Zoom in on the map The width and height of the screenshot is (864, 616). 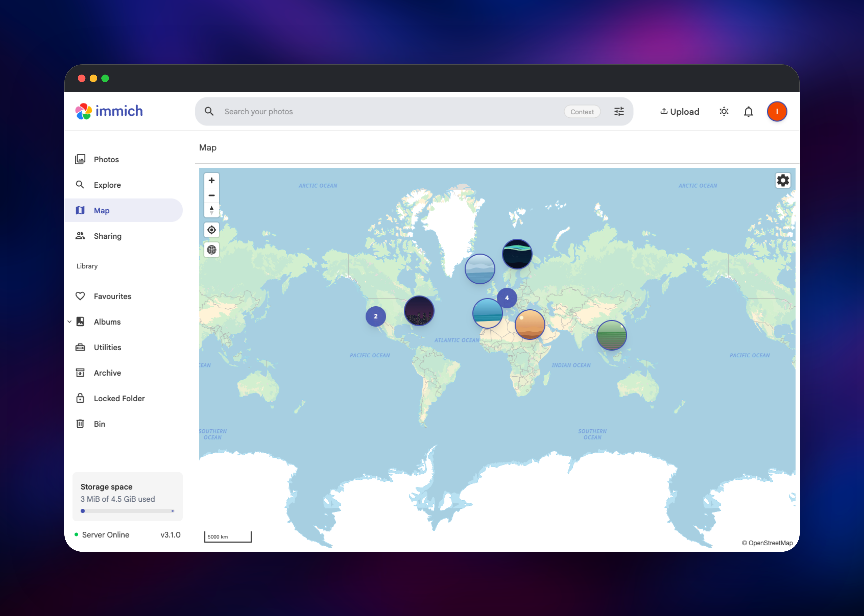tap(212, 180)
